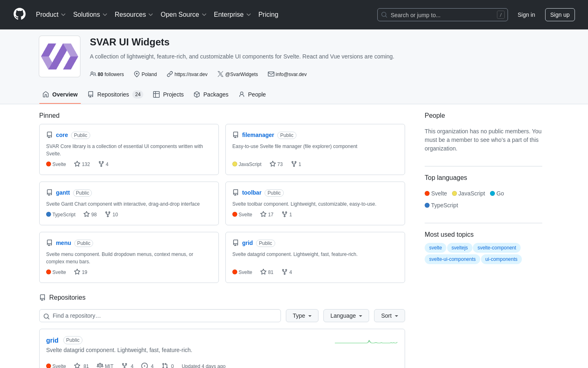Select the sveltejs topic tag
Viewport: 588px width, 368px height.
(460, 248)
